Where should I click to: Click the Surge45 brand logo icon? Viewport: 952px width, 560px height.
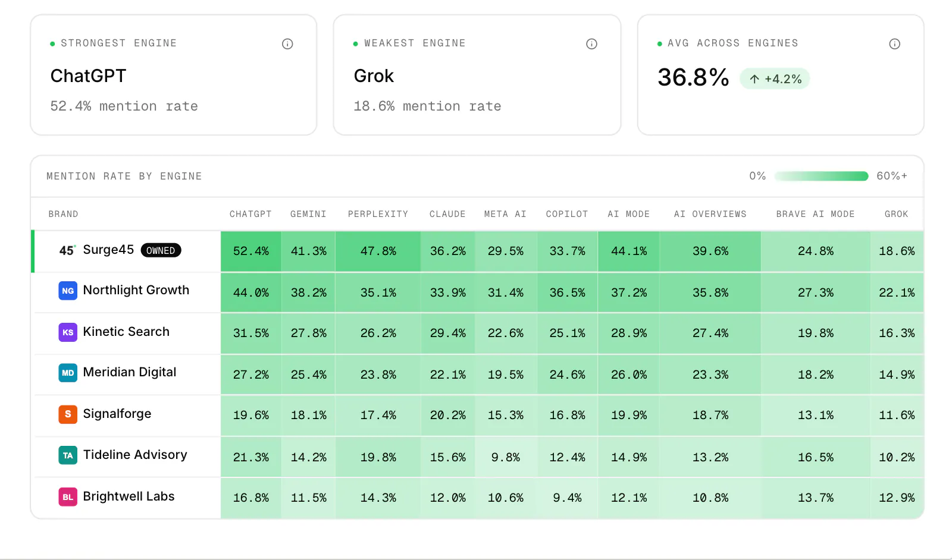click(67, 250)
